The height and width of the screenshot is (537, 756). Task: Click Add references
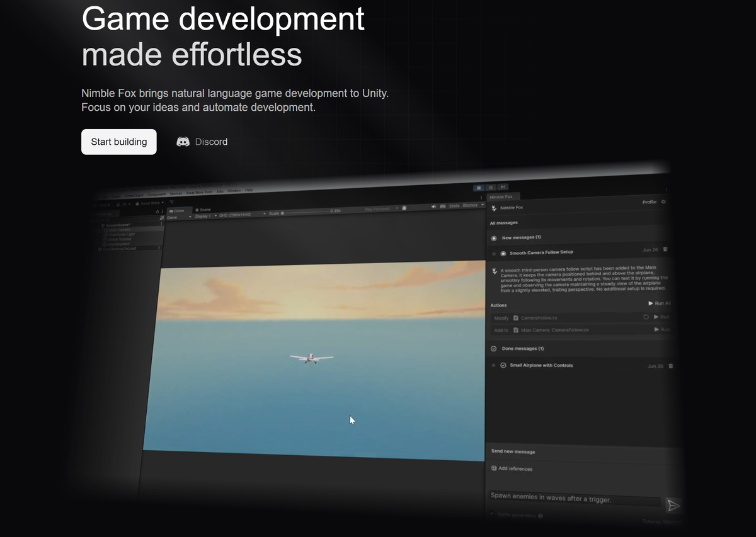click(512, 468)
